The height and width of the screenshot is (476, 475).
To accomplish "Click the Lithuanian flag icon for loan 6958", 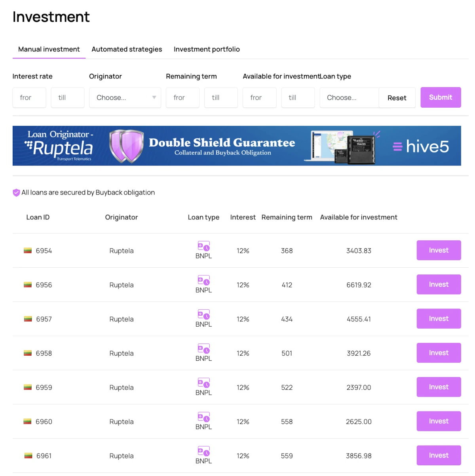I will [28, 353].
